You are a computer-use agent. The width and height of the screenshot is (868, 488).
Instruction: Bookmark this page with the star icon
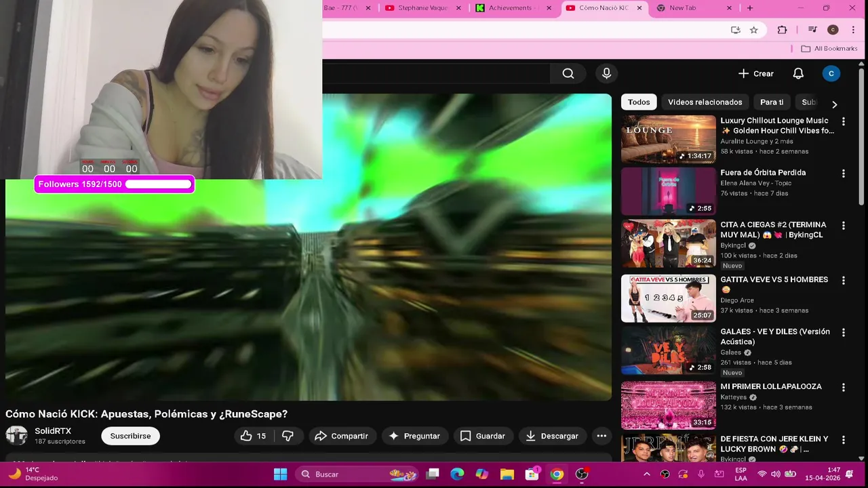pyautogui.click(x=753, y=30)
